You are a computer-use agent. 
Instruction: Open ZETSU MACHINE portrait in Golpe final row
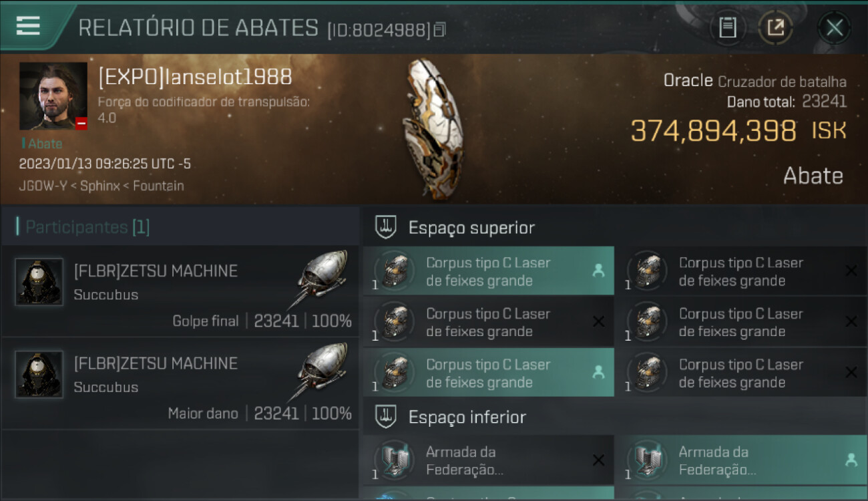39,282
